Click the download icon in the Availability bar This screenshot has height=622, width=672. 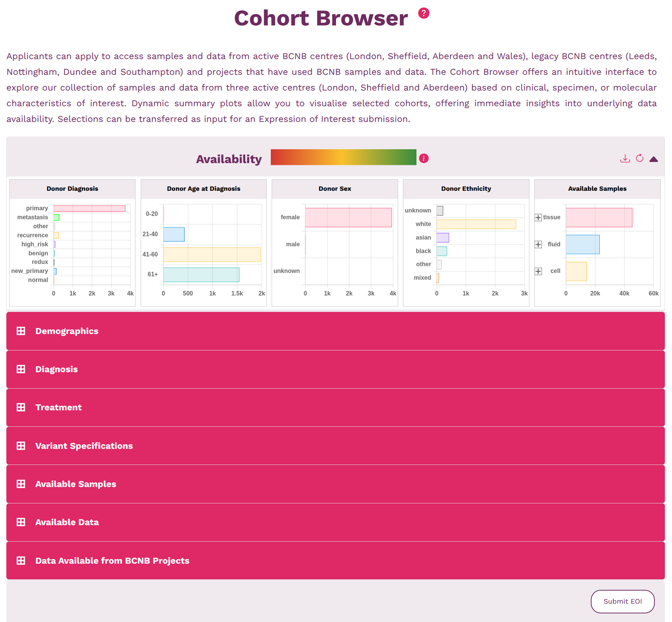625,158
